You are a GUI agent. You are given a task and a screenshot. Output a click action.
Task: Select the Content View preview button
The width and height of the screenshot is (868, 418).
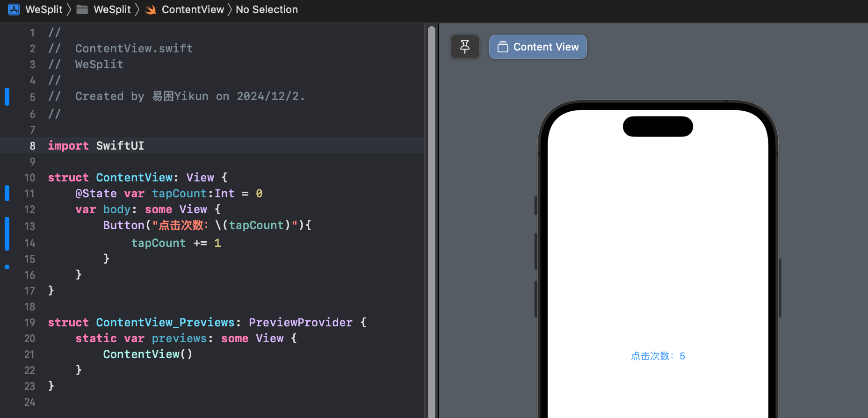538,47
